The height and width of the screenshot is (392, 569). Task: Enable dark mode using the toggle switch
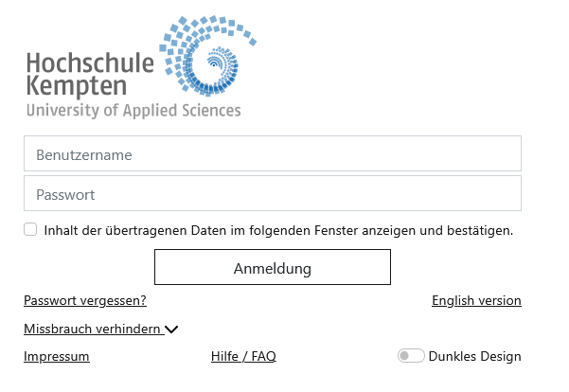tap(411, 356)
